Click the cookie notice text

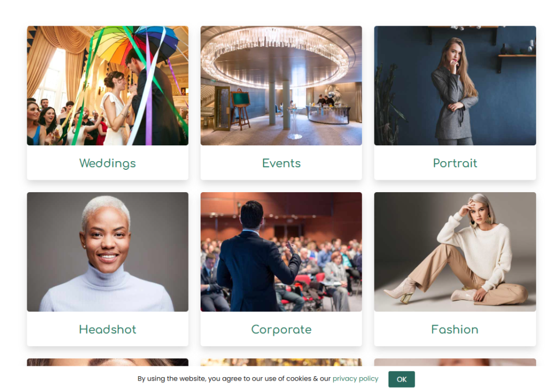point(234,378)
